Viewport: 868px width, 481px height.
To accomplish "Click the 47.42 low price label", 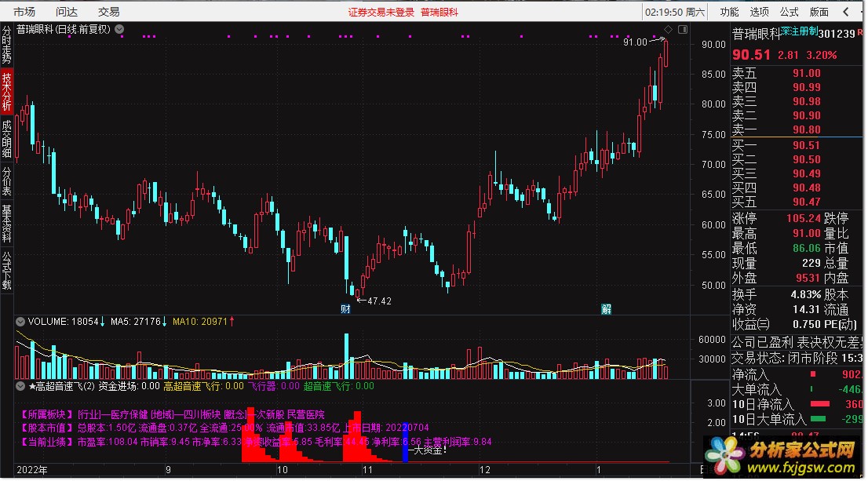I will 379,301.
